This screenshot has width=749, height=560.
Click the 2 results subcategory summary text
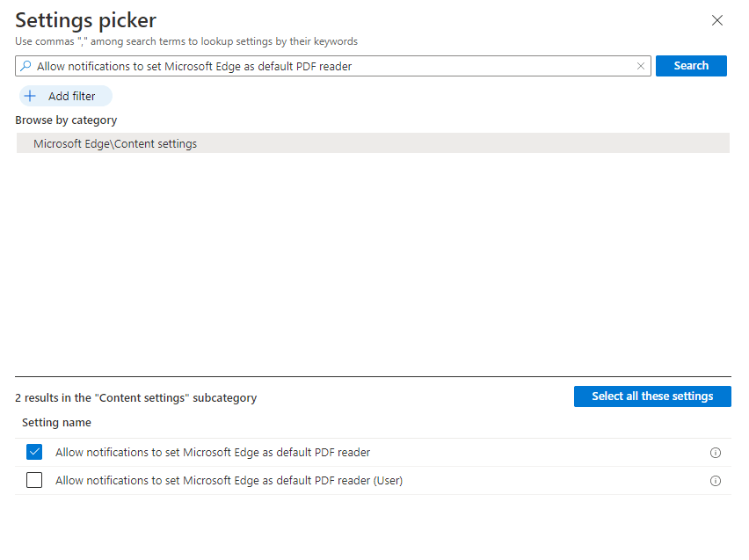point(136,398)
